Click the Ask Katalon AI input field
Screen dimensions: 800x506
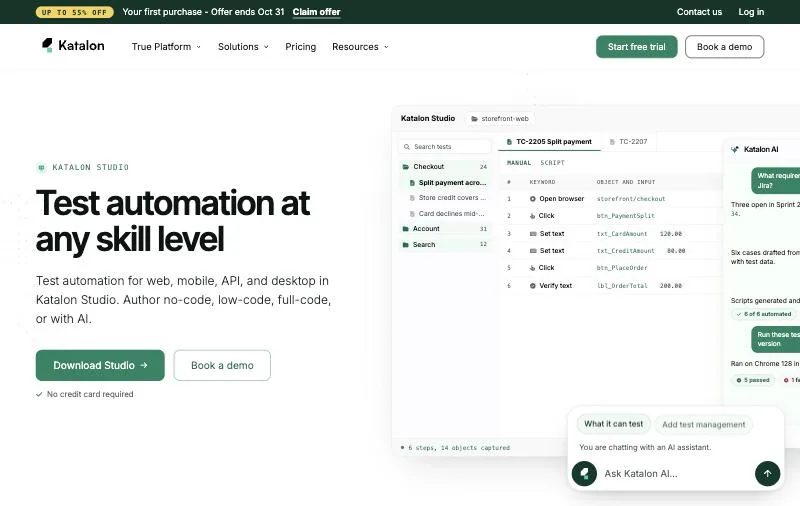point(676,473)
